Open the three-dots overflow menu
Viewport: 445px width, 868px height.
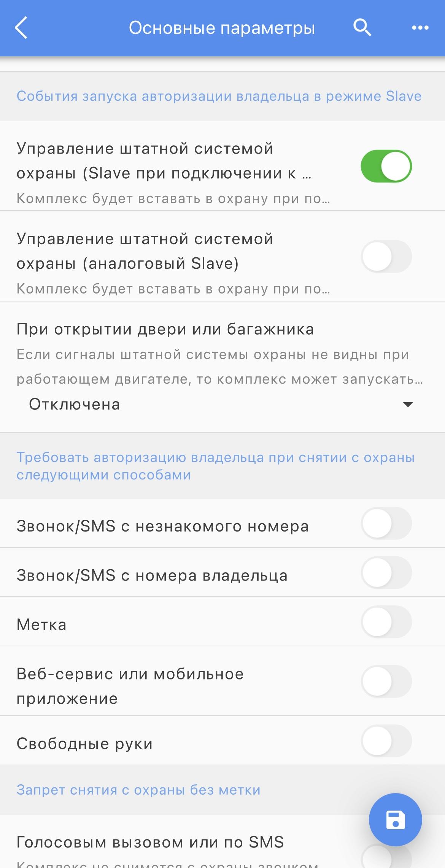tap(420, 28)
